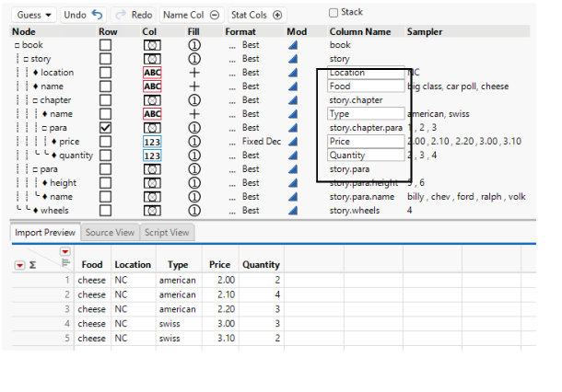Check the Row checkbox for quantity

(105, 156)
